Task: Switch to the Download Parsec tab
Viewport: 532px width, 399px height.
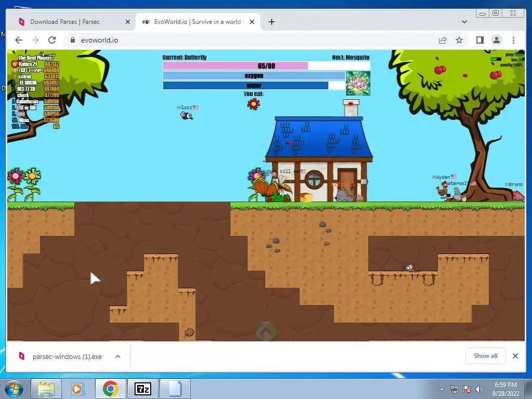Action: coord(65,22)
